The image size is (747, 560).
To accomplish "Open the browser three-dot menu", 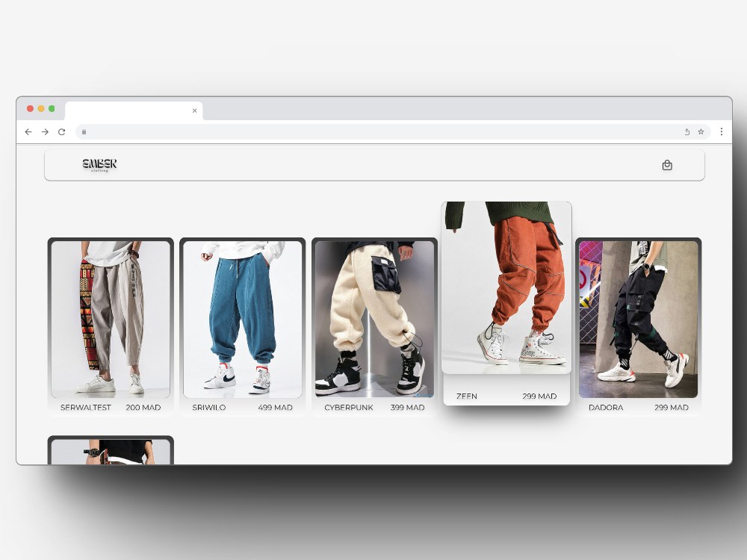I will tap(722, 131).
